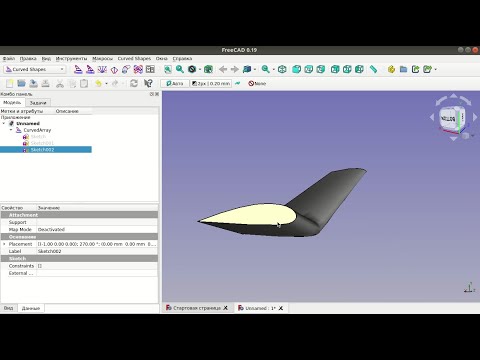Click the undo arrow icon
The image size is (480, 360).
98,83
